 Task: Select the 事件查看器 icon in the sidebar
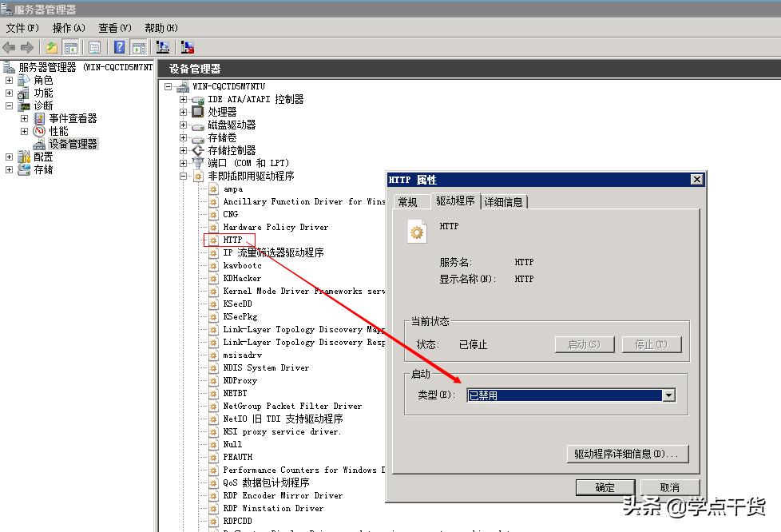point(40,117)
